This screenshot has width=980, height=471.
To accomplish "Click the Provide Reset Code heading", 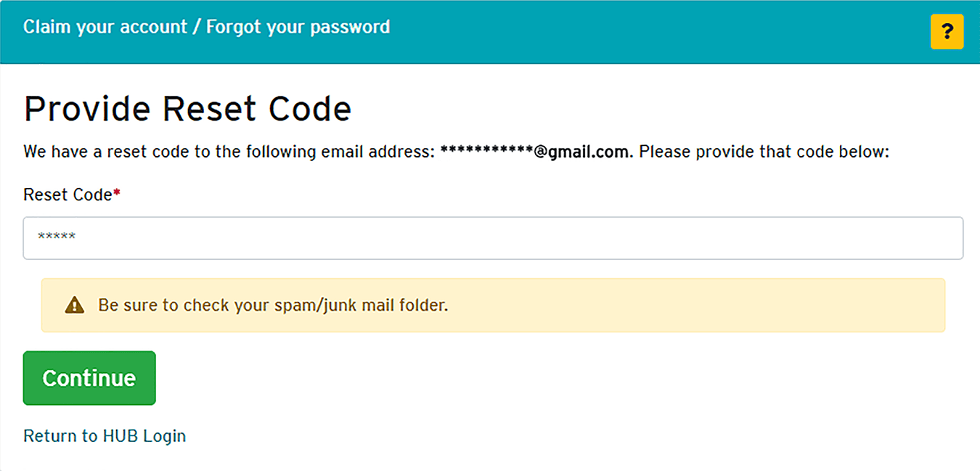I will point(187,109).
